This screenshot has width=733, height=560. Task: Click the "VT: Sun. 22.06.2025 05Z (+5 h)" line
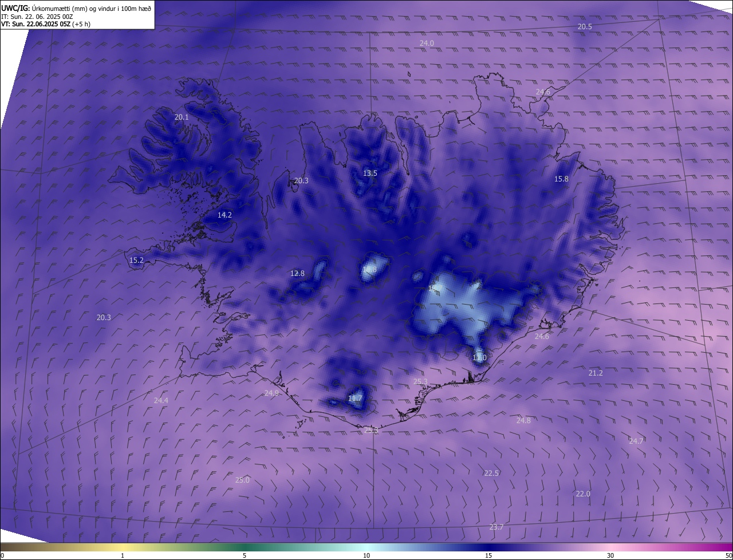(46, 24)
